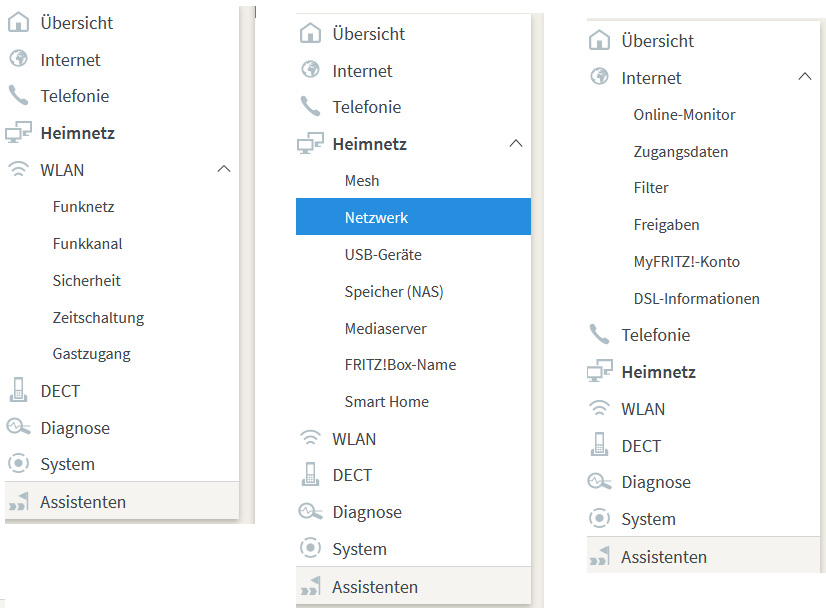Collapse the Heimnetz section using its chevron
826x608 pixels.
tap(516, 144)
